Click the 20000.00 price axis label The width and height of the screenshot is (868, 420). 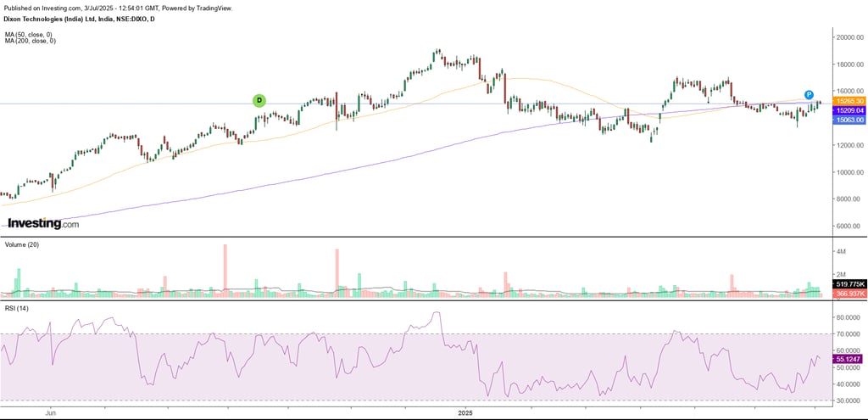tap(848, 37)
